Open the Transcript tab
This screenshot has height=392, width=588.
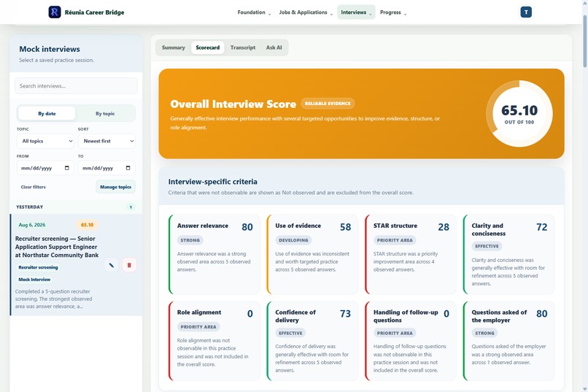pos(243,47)
